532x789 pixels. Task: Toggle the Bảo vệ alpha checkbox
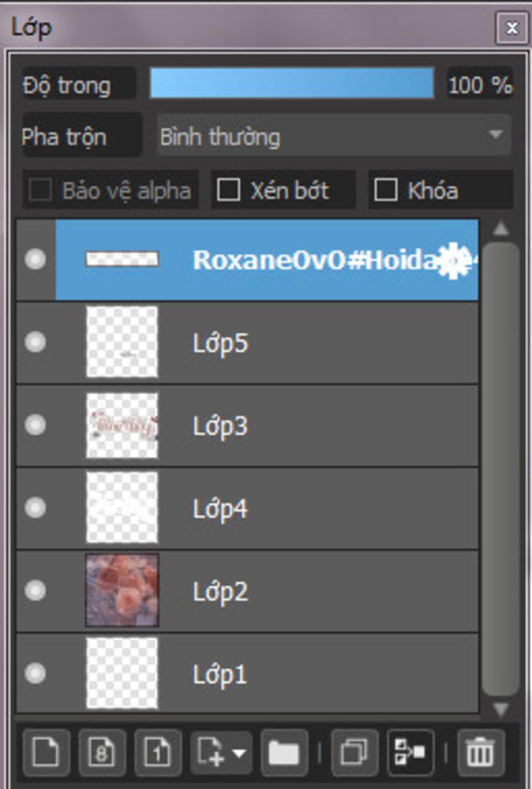pyautogui.click(x=40, y=190)
